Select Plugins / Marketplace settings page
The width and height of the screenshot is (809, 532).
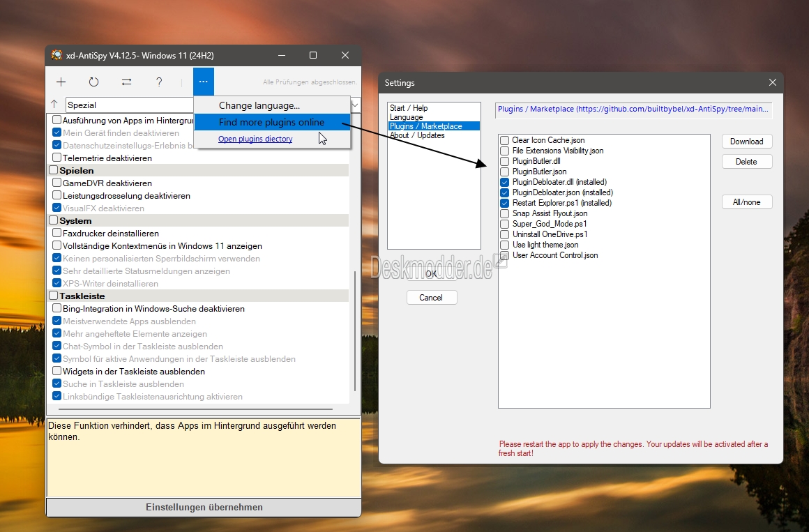pos(434,126)
